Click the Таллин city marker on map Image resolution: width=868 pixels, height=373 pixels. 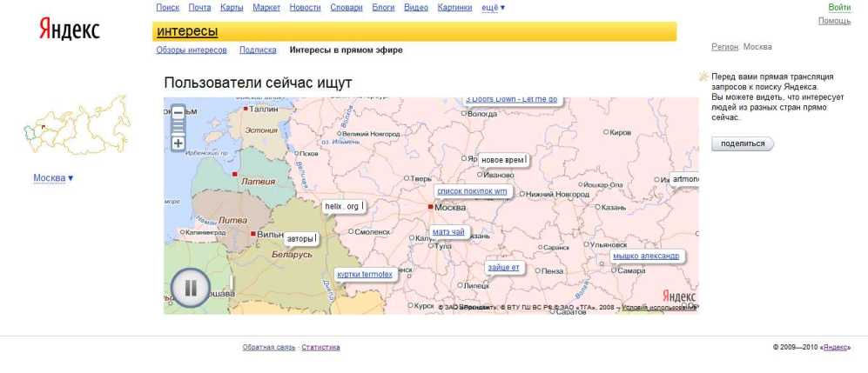246,110
